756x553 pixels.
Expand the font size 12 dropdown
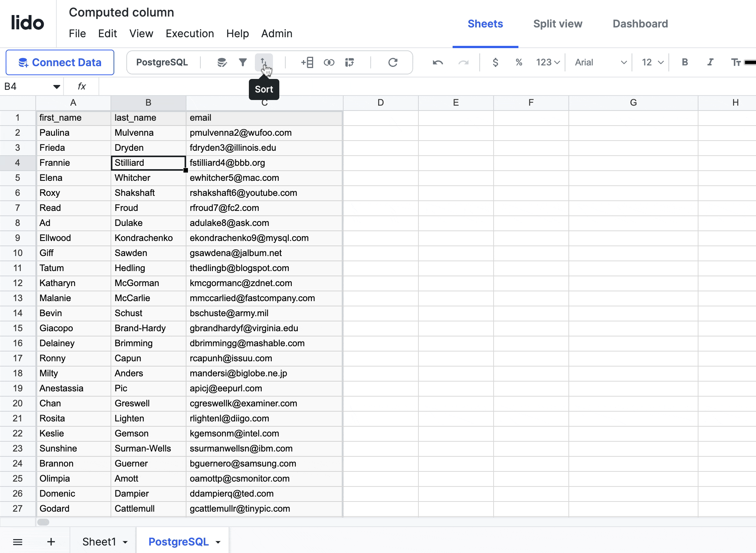coord(652,62)
